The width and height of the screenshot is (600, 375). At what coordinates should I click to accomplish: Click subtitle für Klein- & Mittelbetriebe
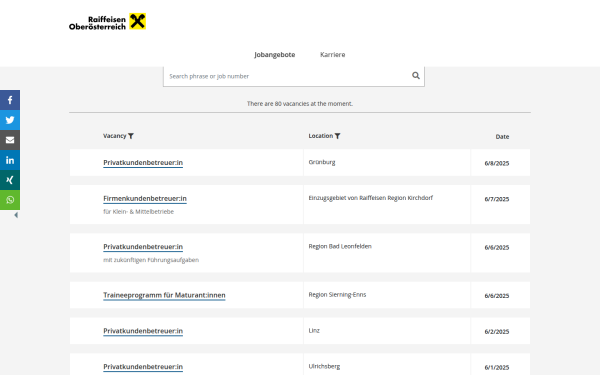coord(138,212)
